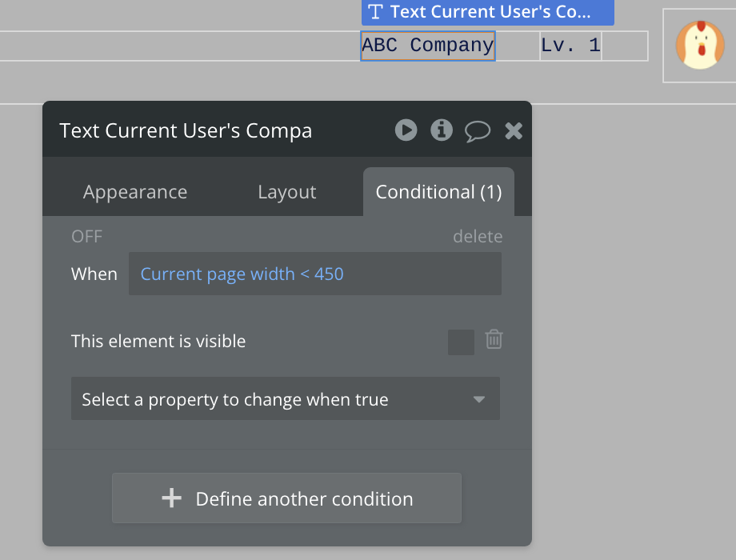736x560 pixels.
Task: Click Define another condition button
Action: pyautogui.click(x=286, y=498)
